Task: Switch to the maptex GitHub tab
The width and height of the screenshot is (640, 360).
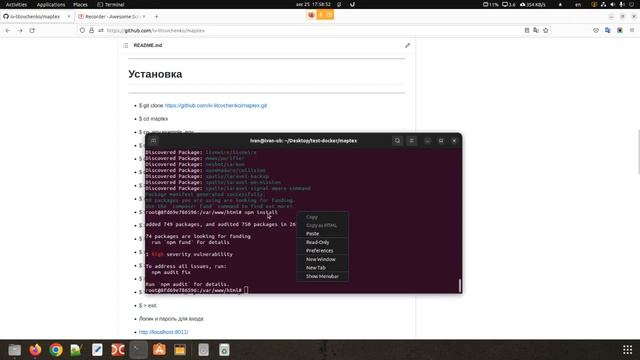Action: [x=37, y=17]
